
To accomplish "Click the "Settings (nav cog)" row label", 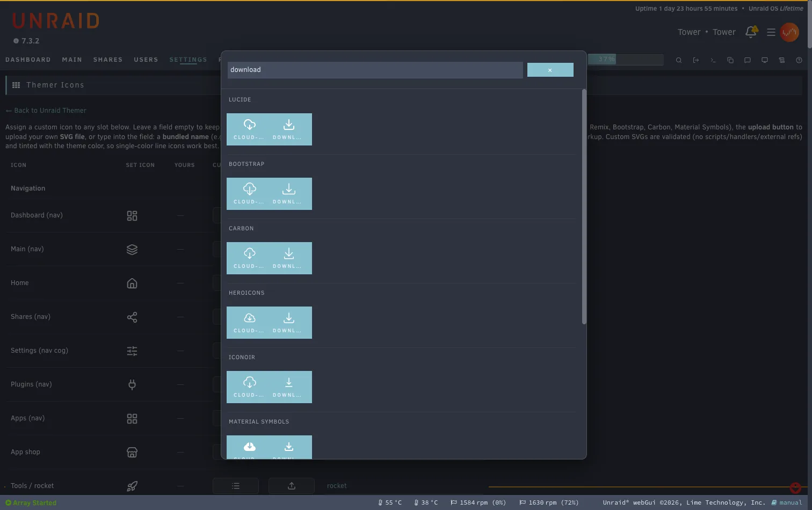I will (39, 351).
